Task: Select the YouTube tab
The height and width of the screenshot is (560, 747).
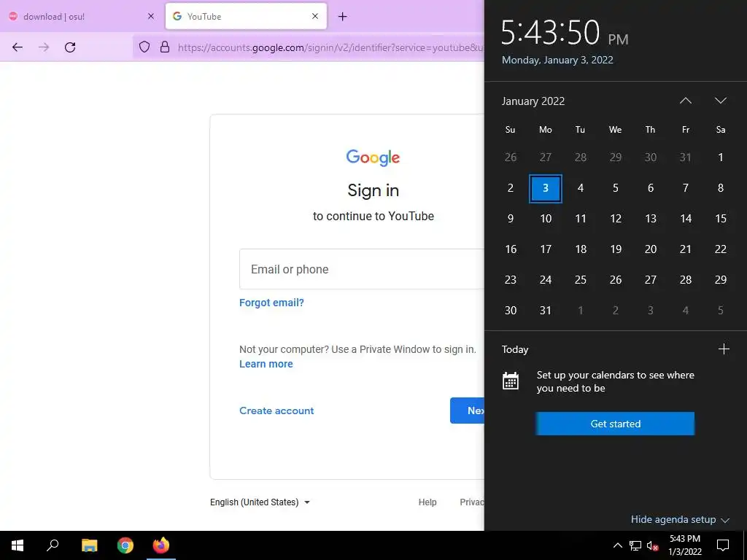Action: click(247, 16)
